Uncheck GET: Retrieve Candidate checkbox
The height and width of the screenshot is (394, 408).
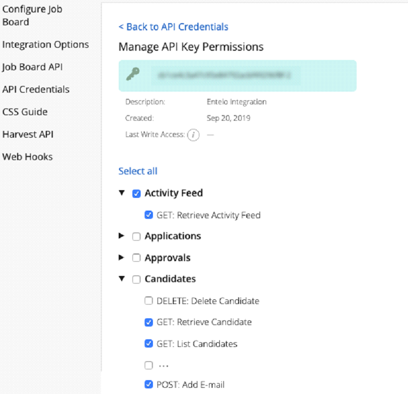[x=149, y=322]
